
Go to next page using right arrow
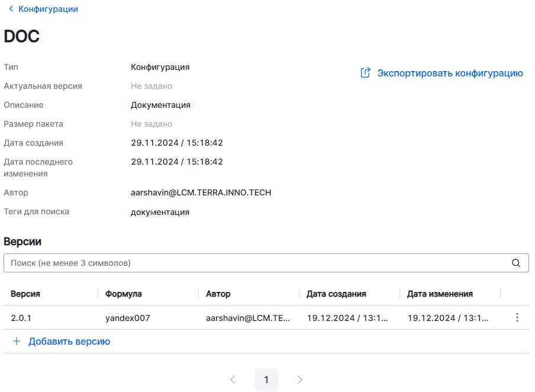(300, 380)
